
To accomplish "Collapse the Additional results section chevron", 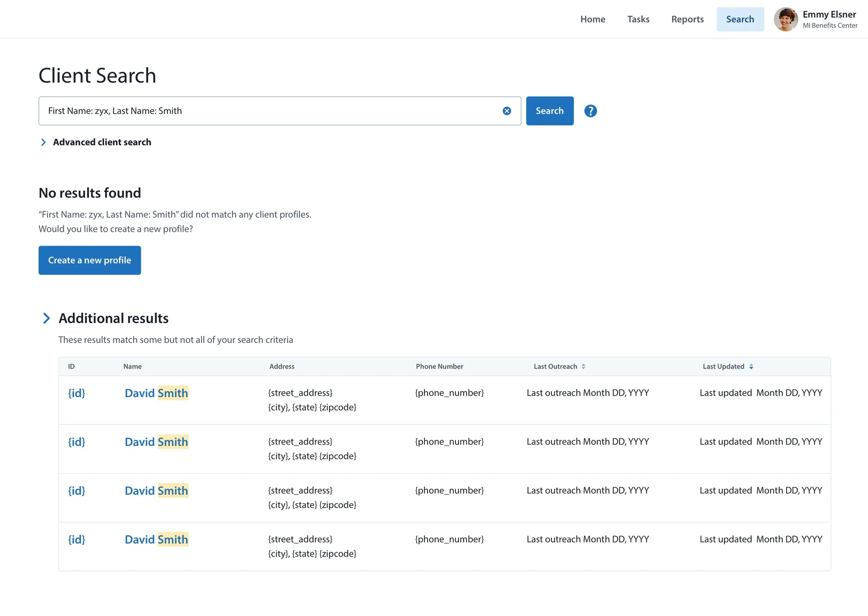I will 46,318.
